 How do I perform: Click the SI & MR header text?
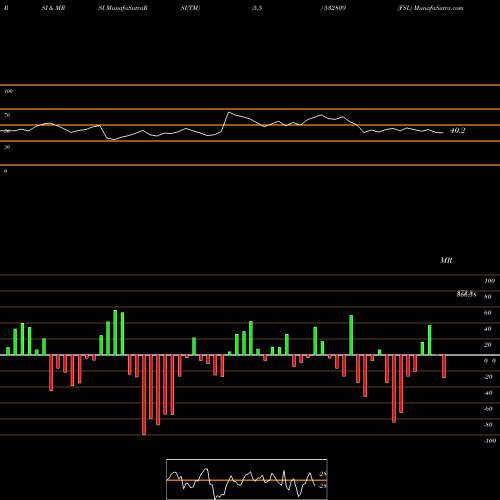point(53,8)
